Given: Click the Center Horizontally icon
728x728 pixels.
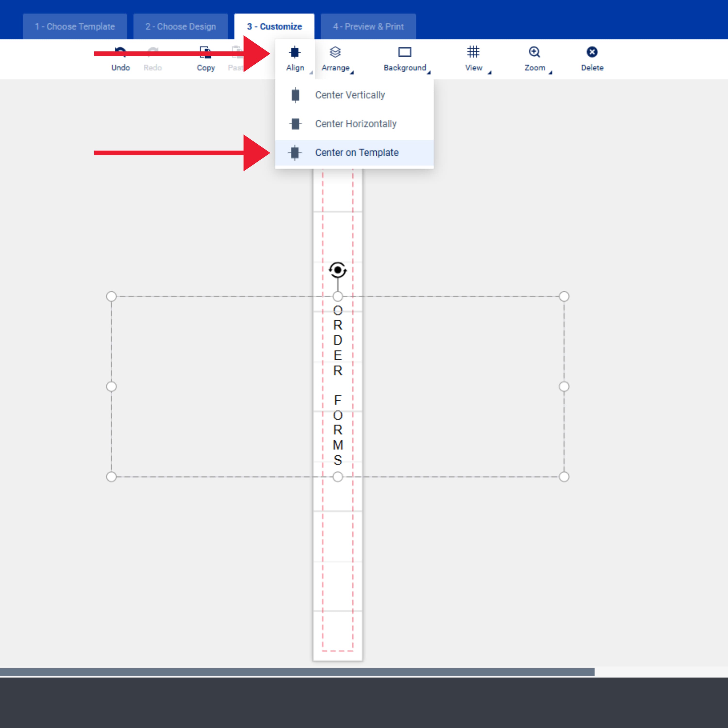Looking at the screenshot, I should coord(295,124).
